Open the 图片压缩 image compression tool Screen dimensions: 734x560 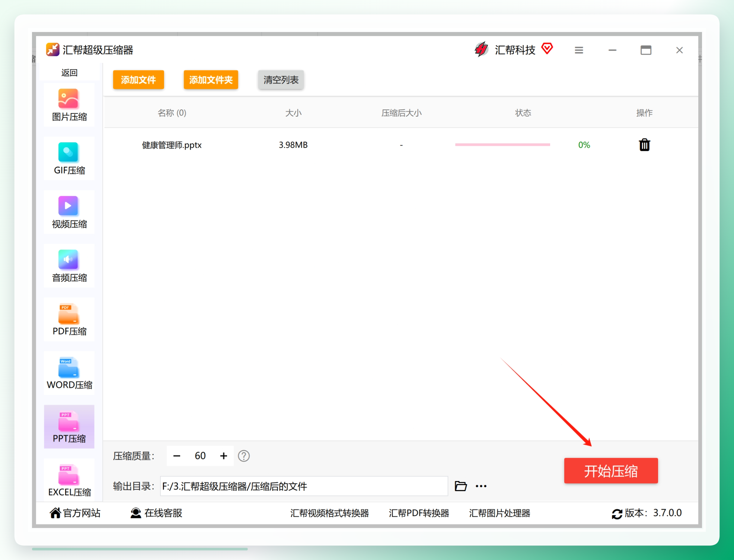(x=69, y=105)
